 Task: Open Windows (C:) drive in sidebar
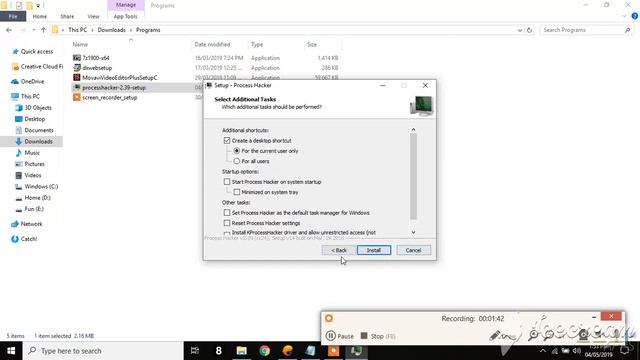coord(41,187)
